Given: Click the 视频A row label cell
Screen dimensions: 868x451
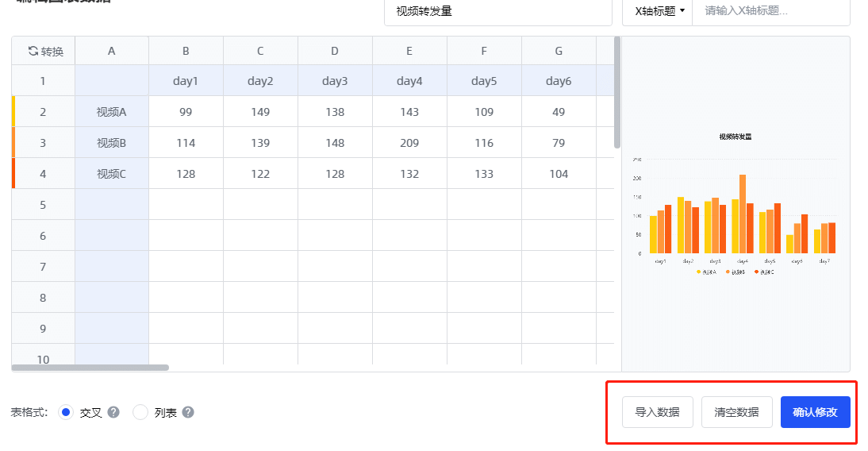Looking at the screenshot, I should (112, 112).
